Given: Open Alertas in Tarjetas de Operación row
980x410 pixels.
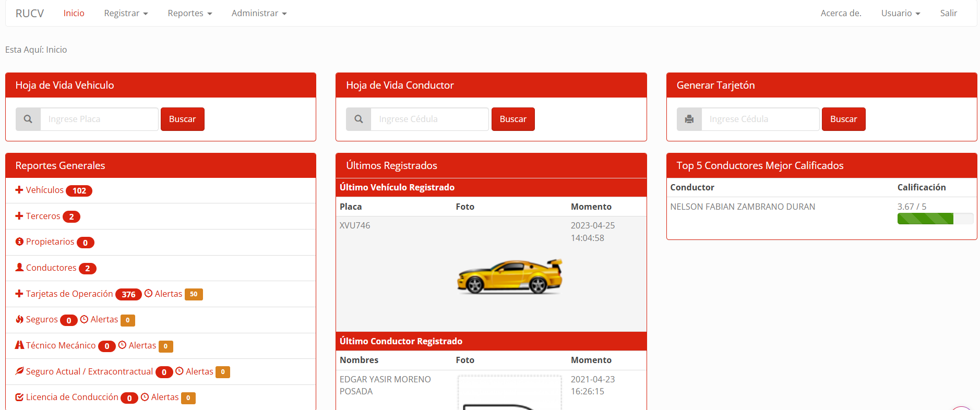Looking at the screenshot, I should click(169, 294).
